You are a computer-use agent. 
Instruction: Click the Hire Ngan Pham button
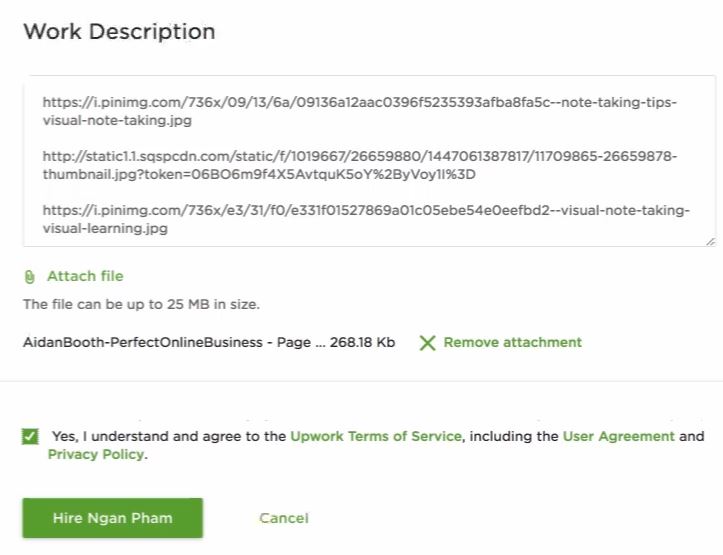click(x=113, y=518)
